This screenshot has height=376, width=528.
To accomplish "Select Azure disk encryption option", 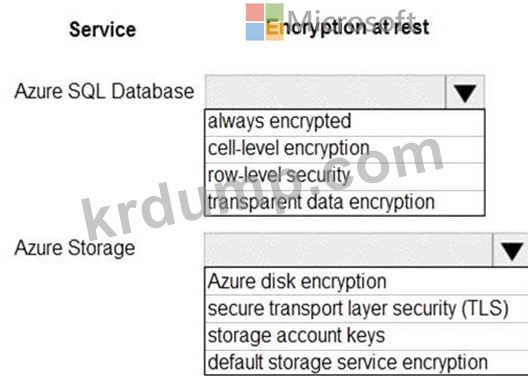I will (366, 281).
